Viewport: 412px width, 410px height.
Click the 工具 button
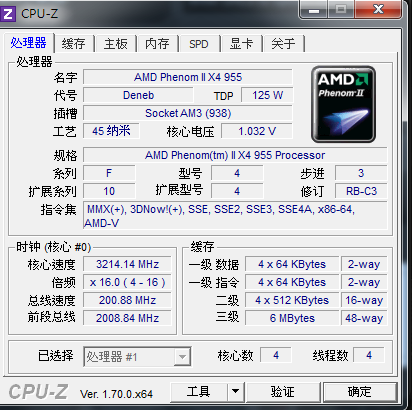pyautogui.click(x=199, y=392)
